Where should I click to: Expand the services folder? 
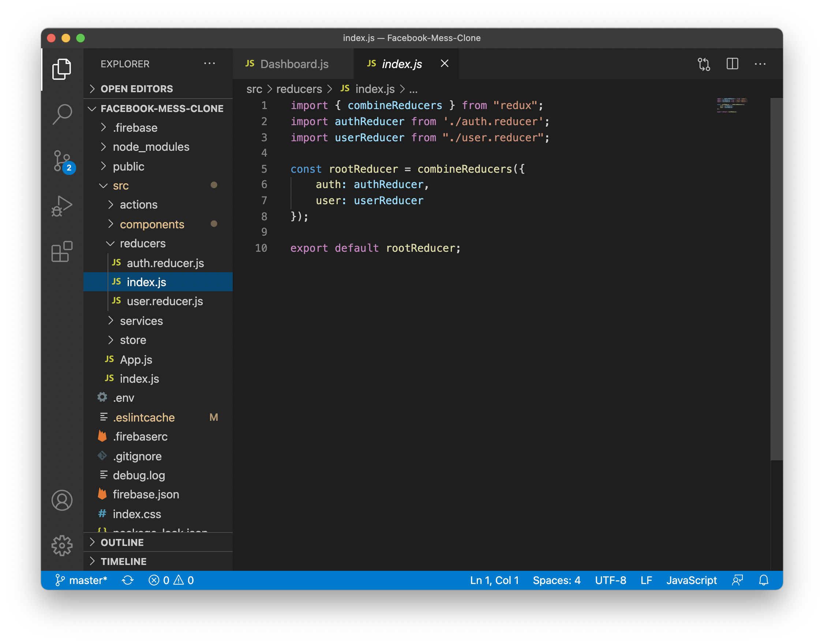pos(158,321)
